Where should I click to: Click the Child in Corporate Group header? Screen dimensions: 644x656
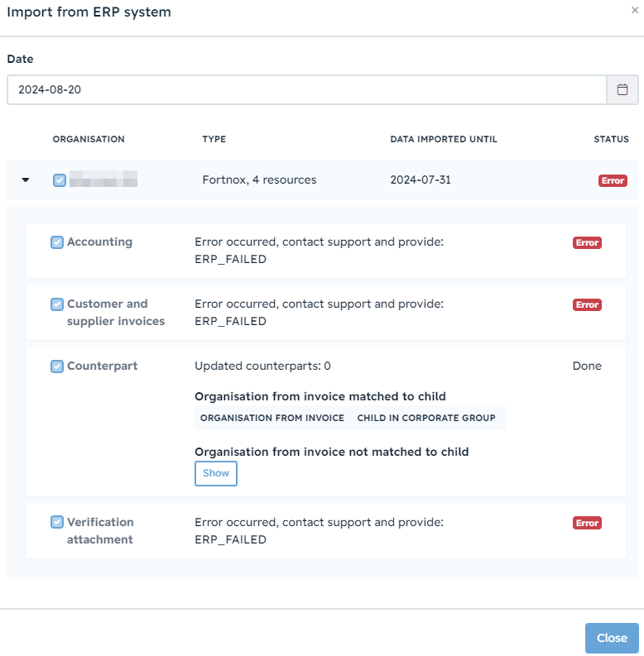click(426, 418)
